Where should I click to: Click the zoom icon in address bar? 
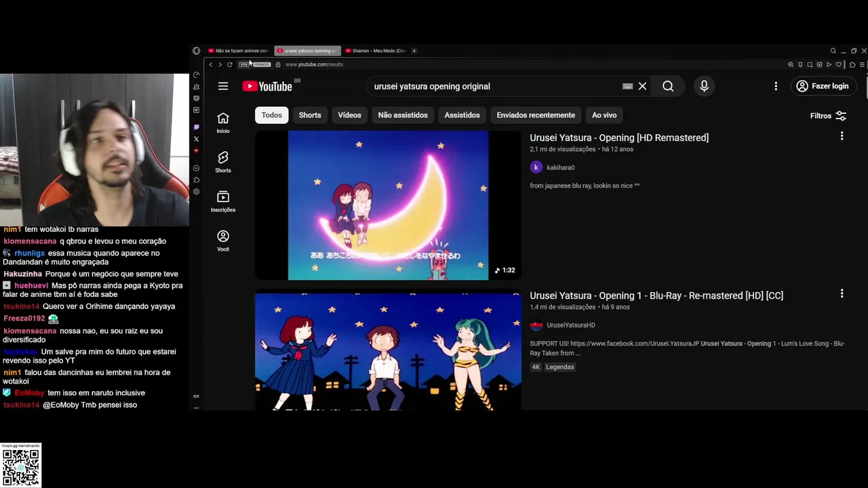[x=791, y=64]
